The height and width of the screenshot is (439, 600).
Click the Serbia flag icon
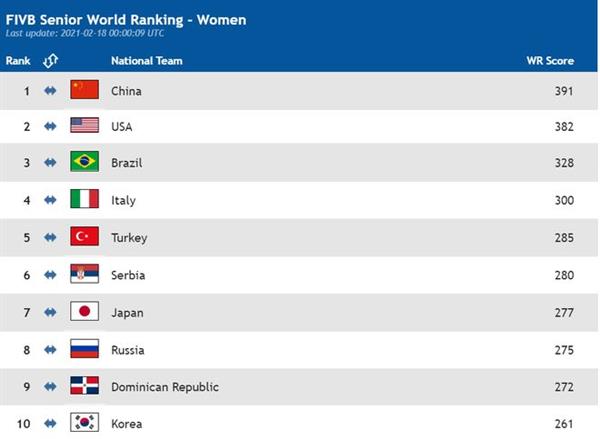[85, 274]
